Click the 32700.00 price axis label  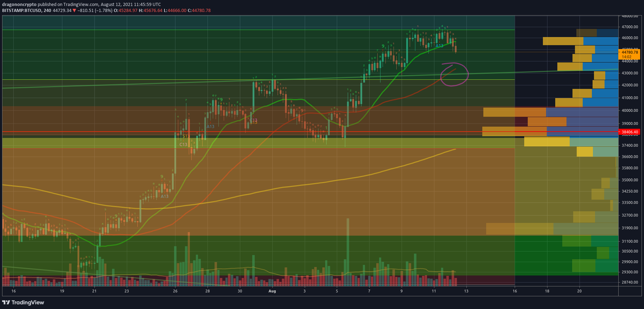point(630,215)
